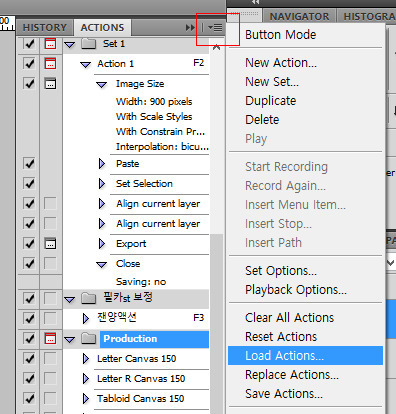Choose Load Actions... from the menu
396x414 pixels.
[305, 355]
